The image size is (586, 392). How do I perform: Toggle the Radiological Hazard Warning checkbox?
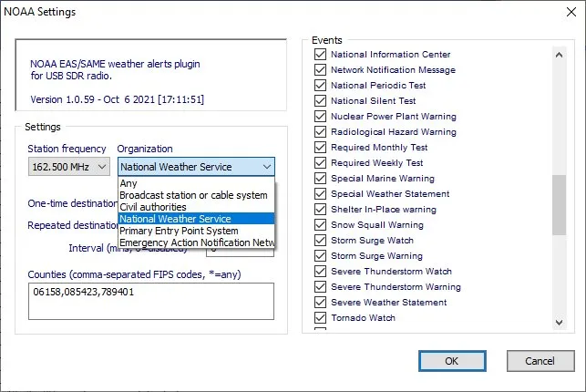(320, 132)
